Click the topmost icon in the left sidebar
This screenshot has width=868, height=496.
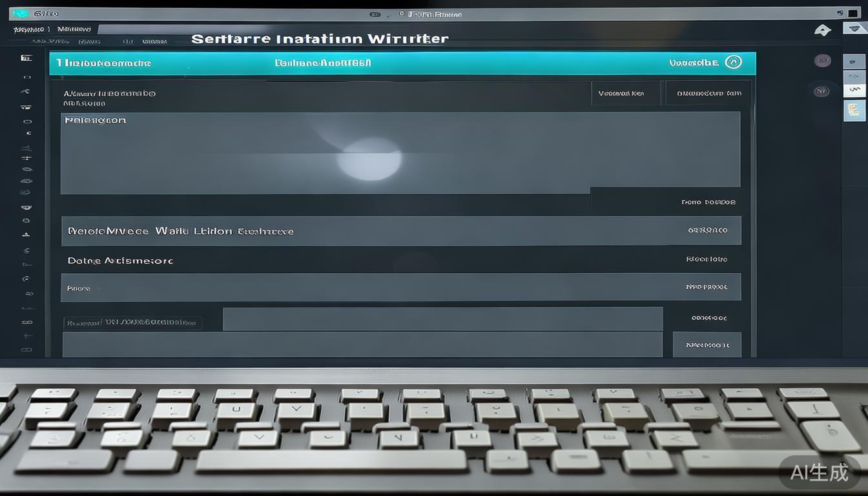pyautogui.click(x=26, y=58)
